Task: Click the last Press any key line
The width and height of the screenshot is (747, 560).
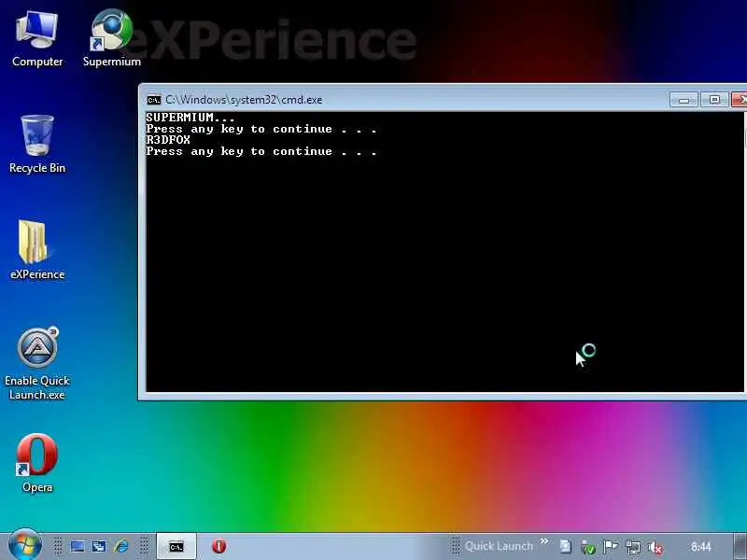Action: (x=261, y=151)
